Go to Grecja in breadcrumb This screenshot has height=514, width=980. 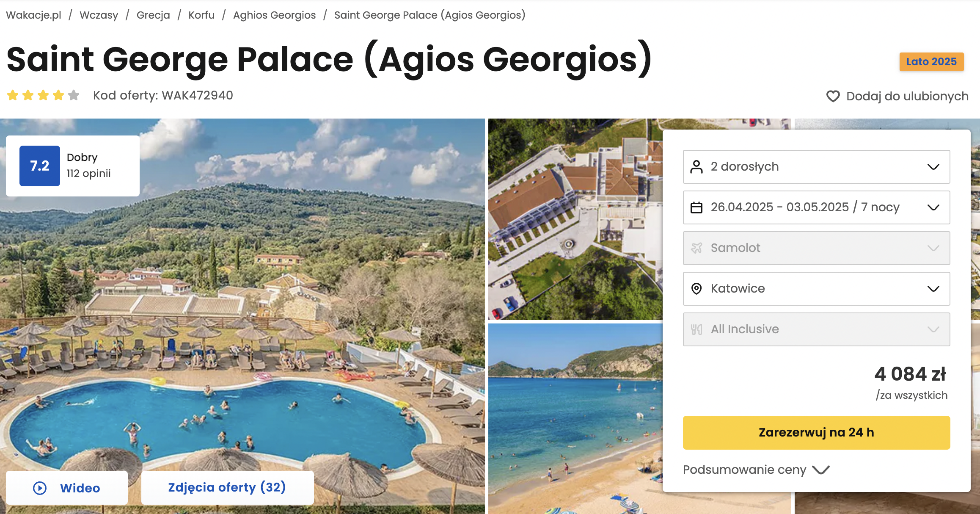pyautogui.click(x=153, y=15)
